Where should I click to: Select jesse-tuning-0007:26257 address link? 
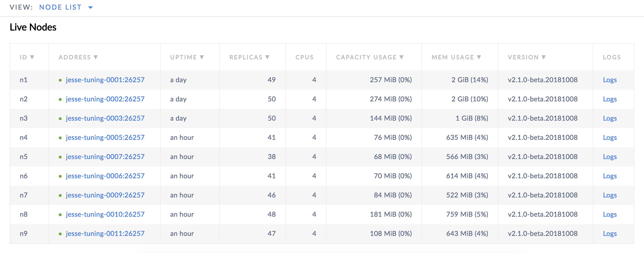coord(105,157)
